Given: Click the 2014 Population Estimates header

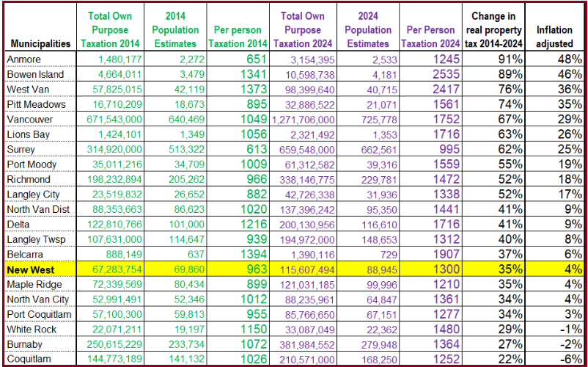Looking at the screenshot, I should click(175, 29).
